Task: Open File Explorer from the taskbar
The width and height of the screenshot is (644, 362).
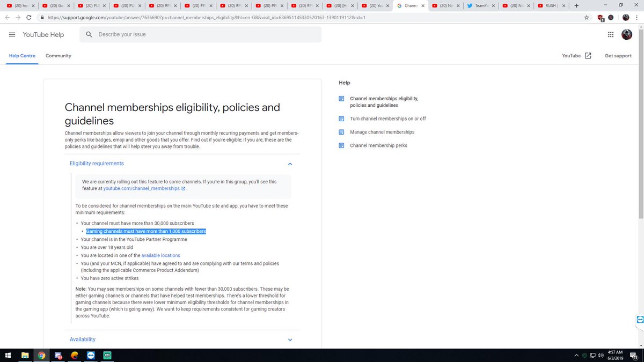Action: (x=25, y=355)
